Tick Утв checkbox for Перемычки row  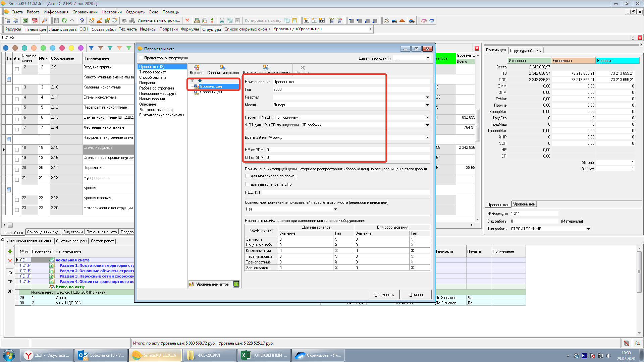tap(17, 170)
